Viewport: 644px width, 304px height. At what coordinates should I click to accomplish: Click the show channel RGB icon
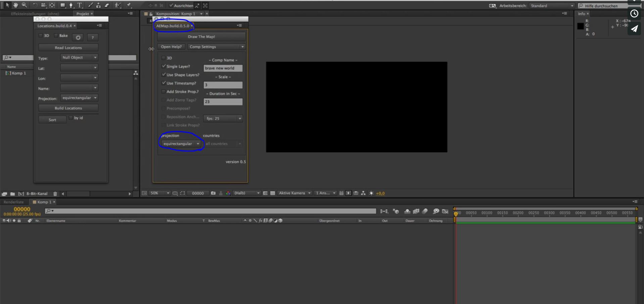(228, 193)
